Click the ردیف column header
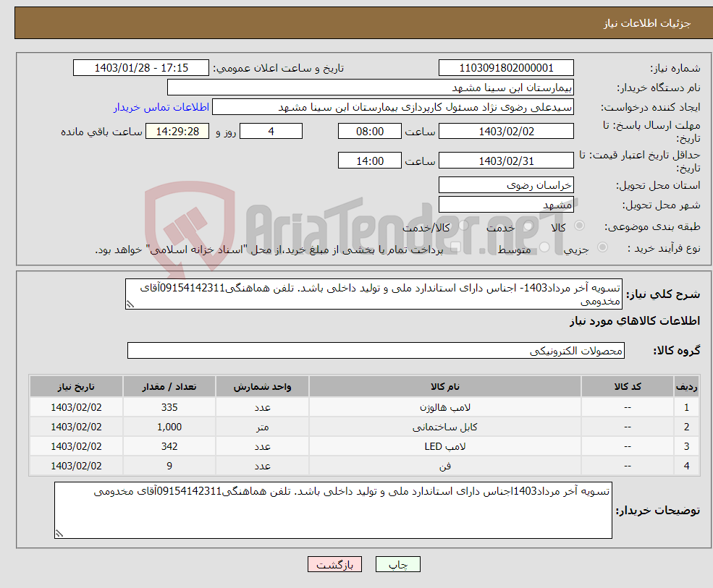713x588 pixels. tap(686, 387)
